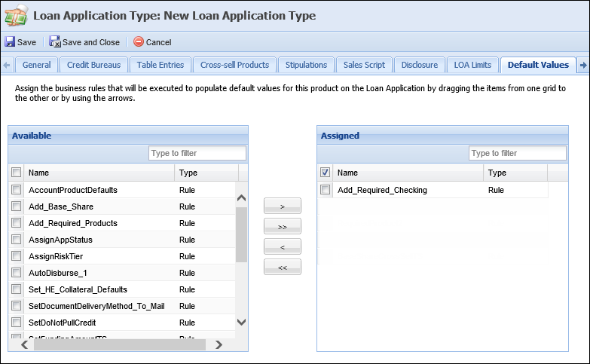Click the Save floppy disk icon

(10, 41)
